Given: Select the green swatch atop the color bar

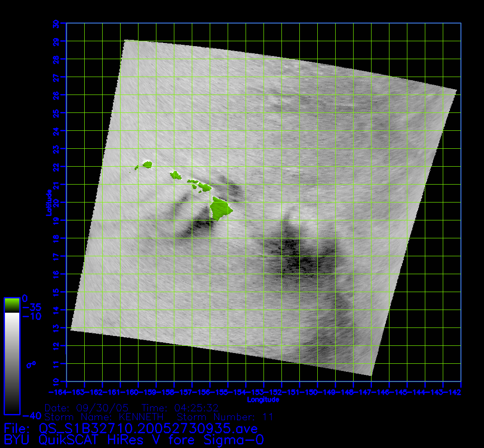Looking at the screenshot, I should pyautogui.click(x=12, y=306).
